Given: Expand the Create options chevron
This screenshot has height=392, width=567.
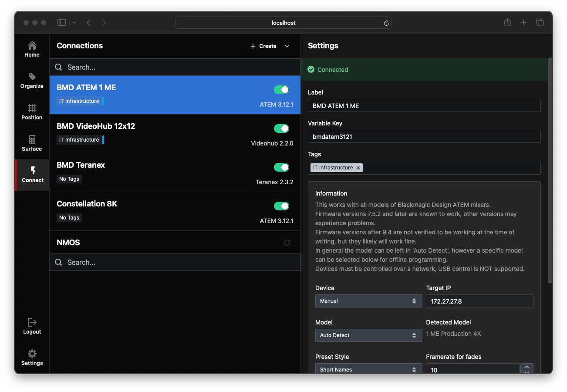Looking at the screenshot, I should [287, 46].
